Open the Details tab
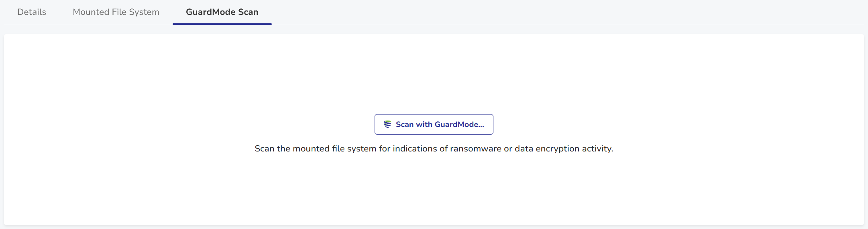Screen dimensions: 868x229 32,12
